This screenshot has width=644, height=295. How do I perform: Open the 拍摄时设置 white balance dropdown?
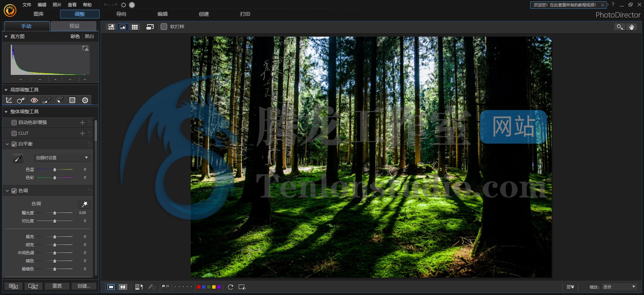[62, 158]
